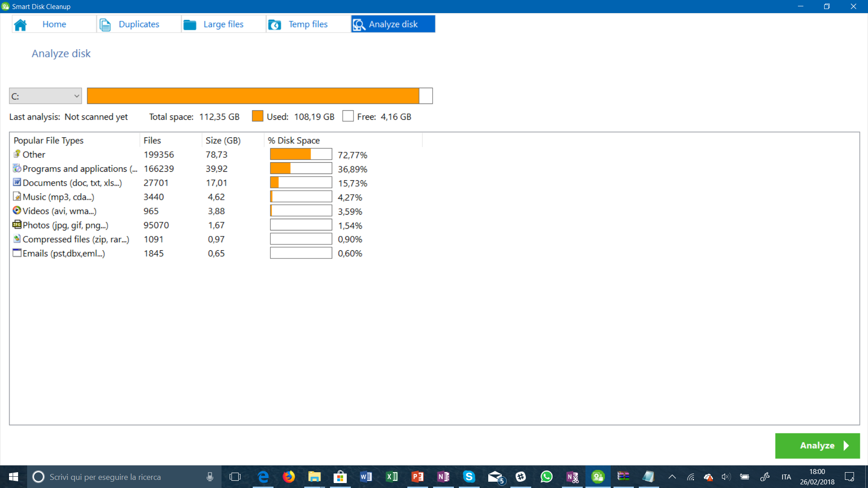Viewport: 868px width, 488px height.
Task: Click the Emails file type icon
Action: (17, 253)
